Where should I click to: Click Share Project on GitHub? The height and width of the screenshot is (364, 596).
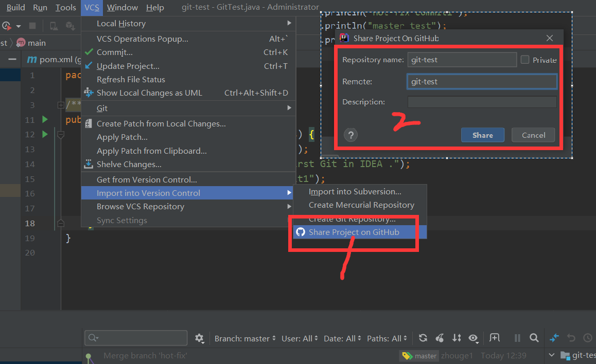point(360,232)
